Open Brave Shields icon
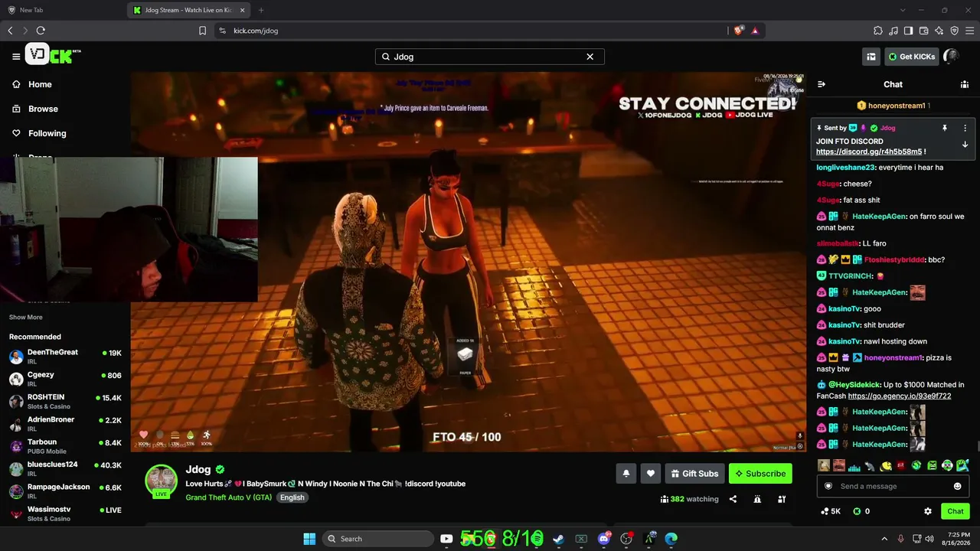The height and width of the screenshot is (551, 980). [738, 31]
